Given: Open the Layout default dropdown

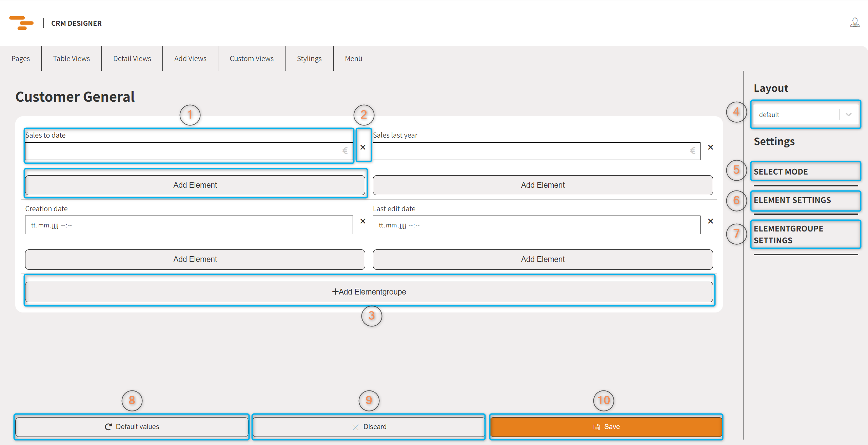Looking at the screenshot, I should [x=805, y=115].
